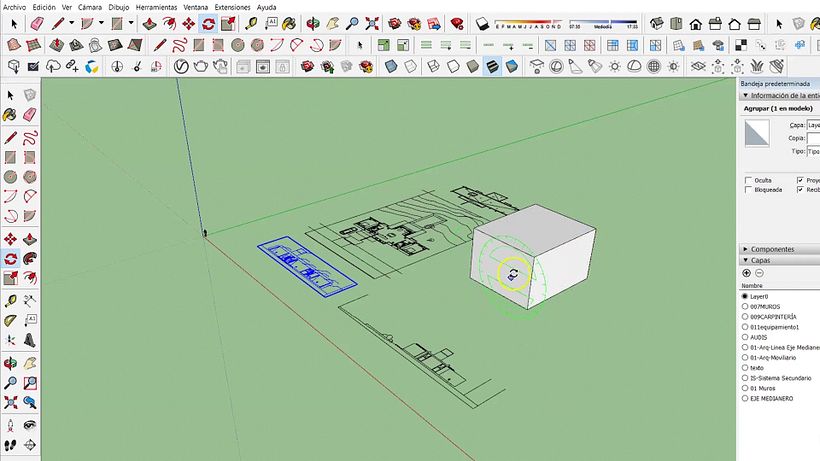Set 009CARPINTERÍA as active layer

[x=745, y=317]
